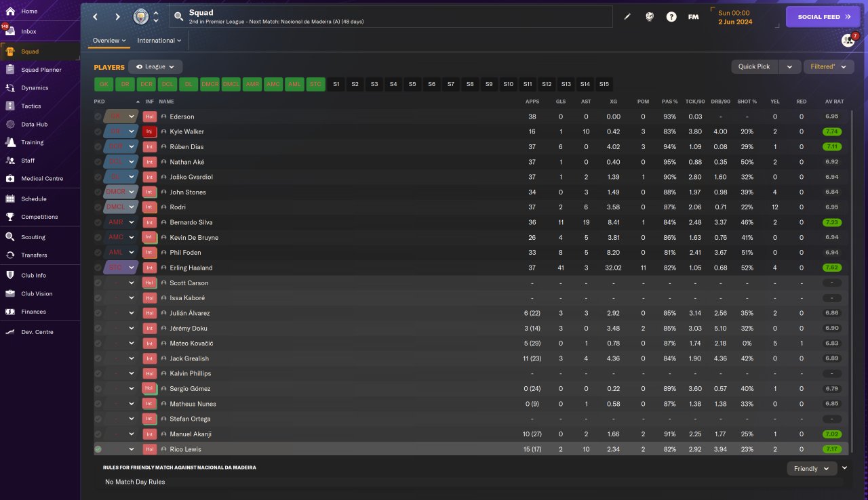Expand the Quick Pick arrow dropdown
The height and width of the screenshot is (500, 868).
coord(789,66)
